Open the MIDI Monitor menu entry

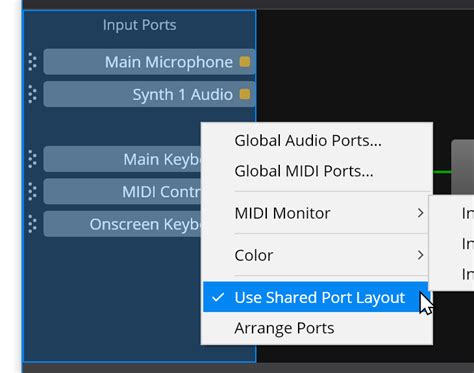click(x=282, y=213)
